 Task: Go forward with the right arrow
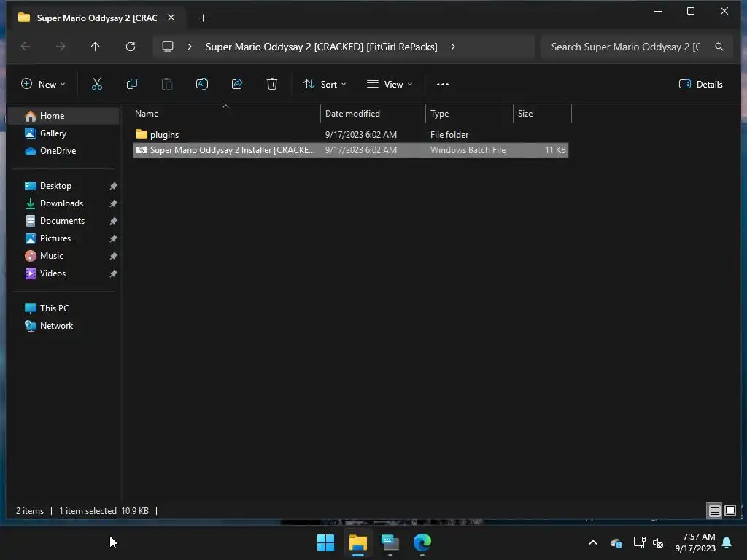61,47
